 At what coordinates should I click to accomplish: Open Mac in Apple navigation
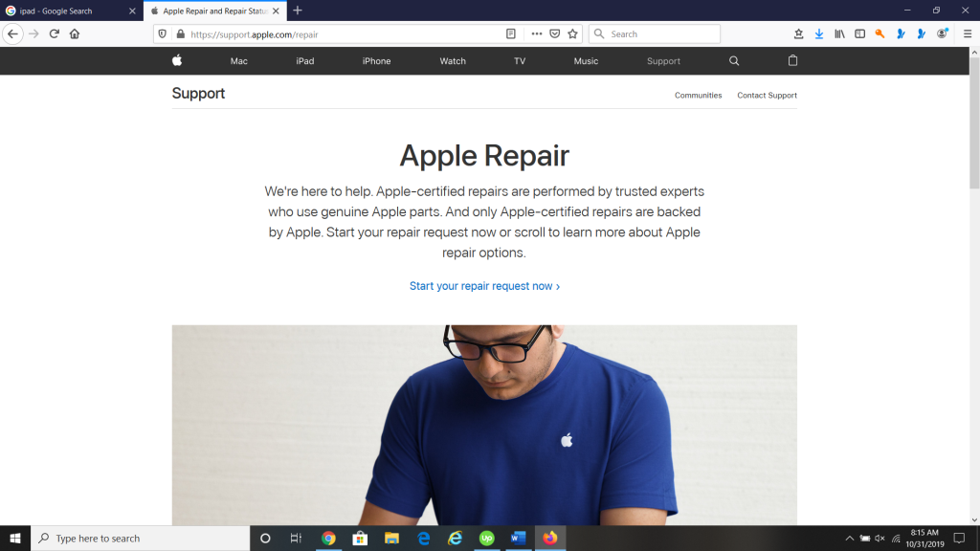click(x=238, y=61)
